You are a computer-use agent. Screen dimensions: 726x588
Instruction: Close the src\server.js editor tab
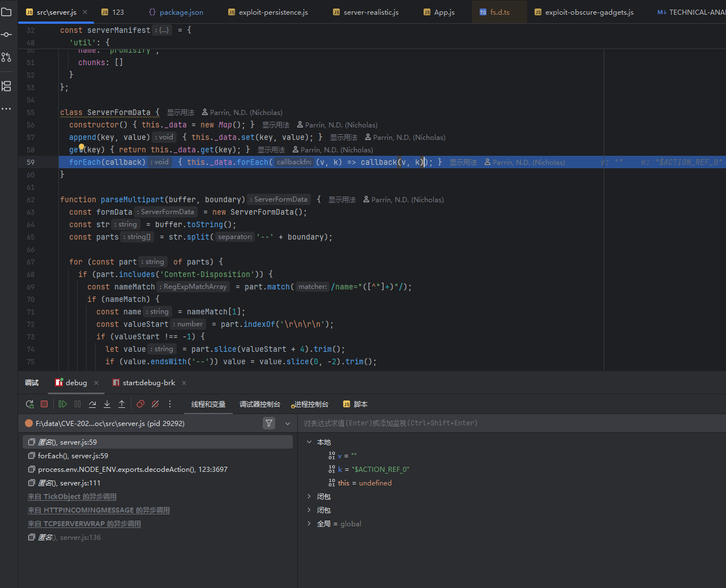click(85, 12)
